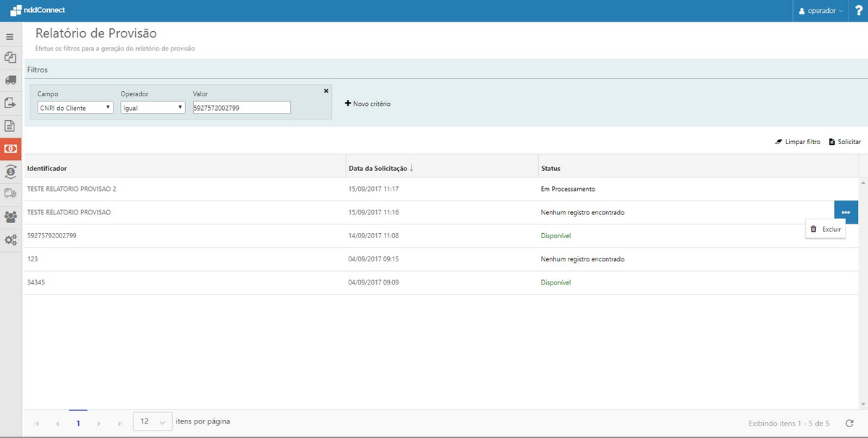Viewport: 868px width, 438px height.
Task: Select the highlighted orange money icon
Action: click(11, 148)
